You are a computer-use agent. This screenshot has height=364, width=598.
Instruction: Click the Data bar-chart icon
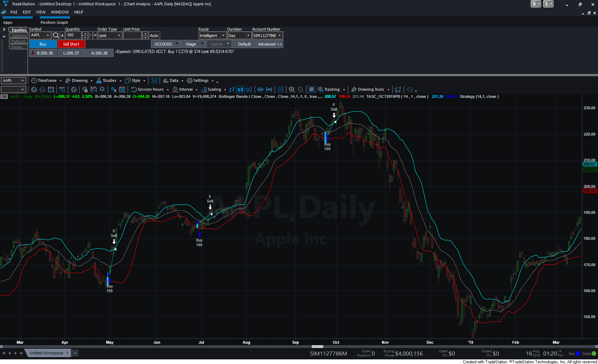coord(166,81)
